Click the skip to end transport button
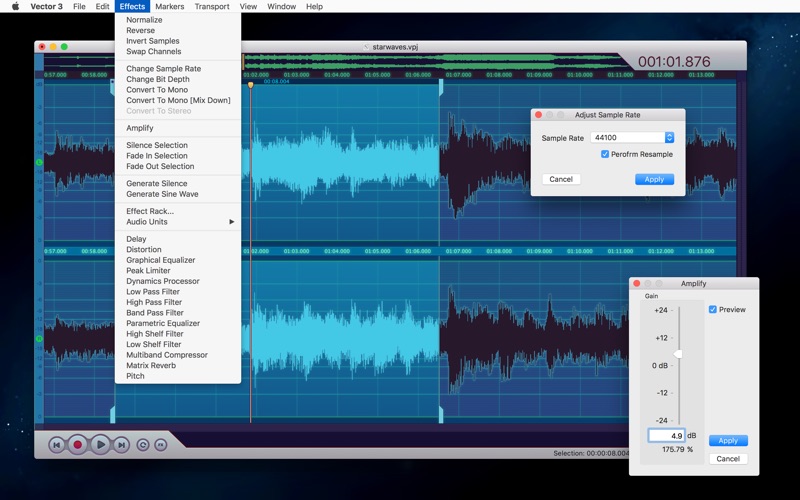800x500 pixels. coord(121,444)
